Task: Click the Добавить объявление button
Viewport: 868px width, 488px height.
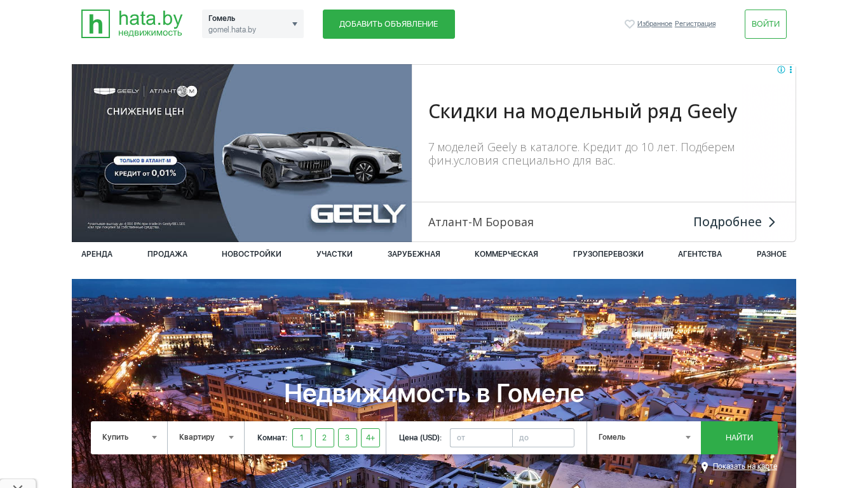Action: (389, 24)
